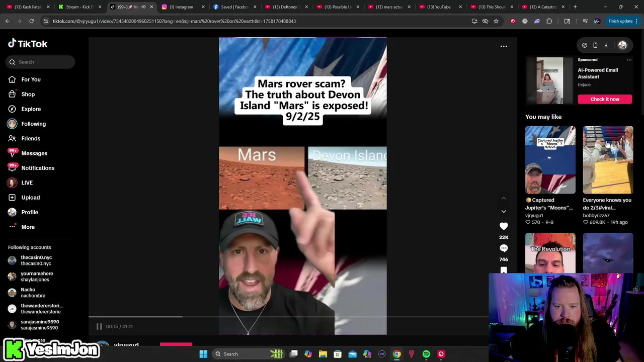
Task: Open the Windows Start menu
Action: coord(203,354)
